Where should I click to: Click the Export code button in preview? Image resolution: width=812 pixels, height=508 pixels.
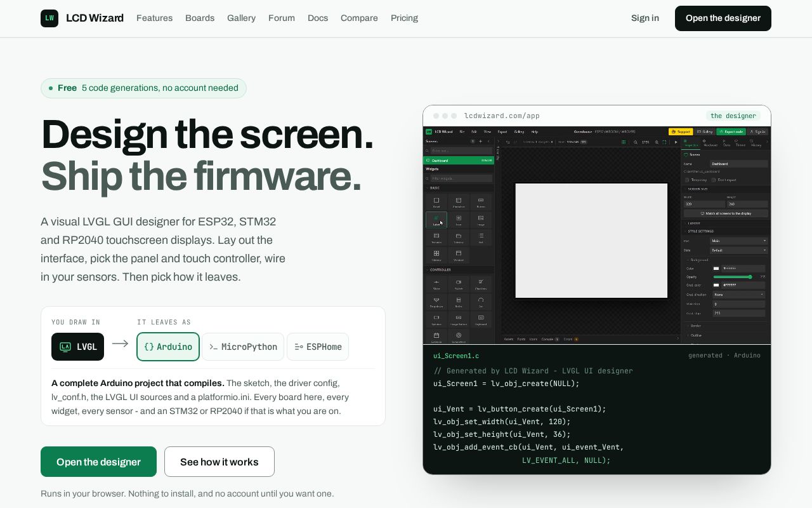[x=731, y=131]
